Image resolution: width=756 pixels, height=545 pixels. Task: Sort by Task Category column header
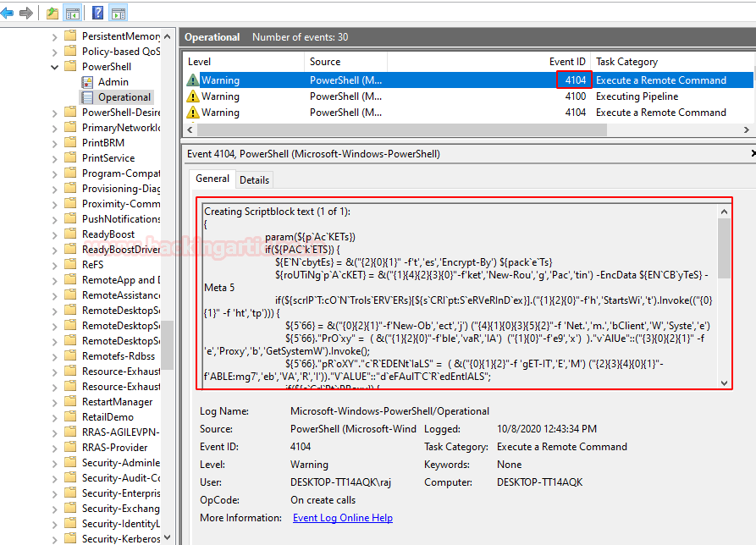tap(626, 62)
